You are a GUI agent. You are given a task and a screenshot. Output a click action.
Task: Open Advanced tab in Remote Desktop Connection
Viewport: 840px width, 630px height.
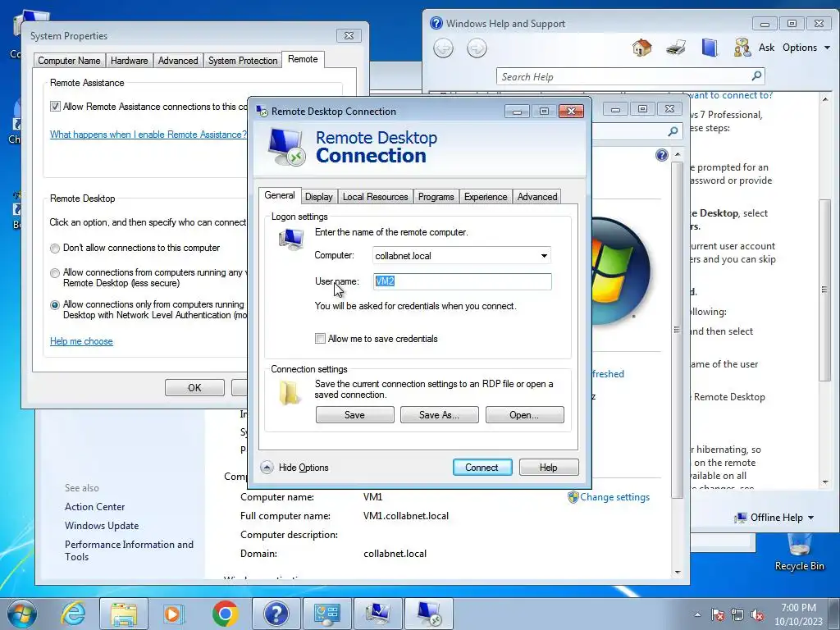[537, 197]
